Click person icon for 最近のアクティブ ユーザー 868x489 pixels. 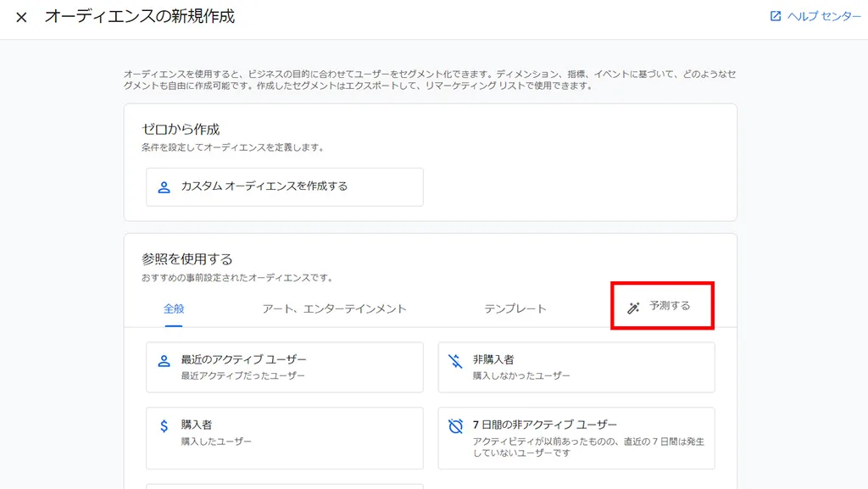[x=164, y=361]
